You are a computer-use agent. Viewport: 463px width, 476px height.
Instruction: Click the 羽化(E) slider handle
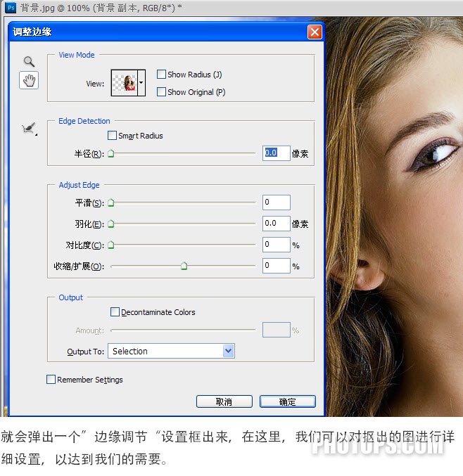pyautogui.click(x=111, y=224)
